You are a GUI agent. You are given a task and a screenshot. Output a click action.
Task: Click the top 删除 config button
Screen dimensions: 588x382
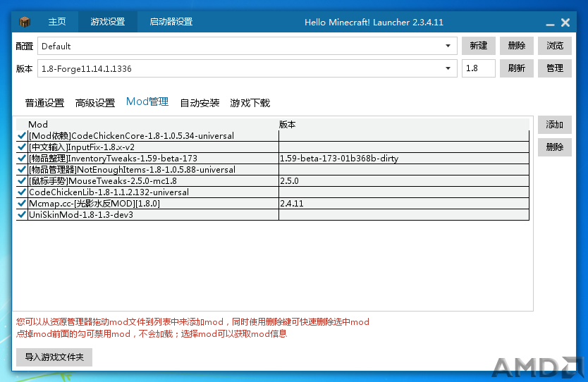(517, 46)
